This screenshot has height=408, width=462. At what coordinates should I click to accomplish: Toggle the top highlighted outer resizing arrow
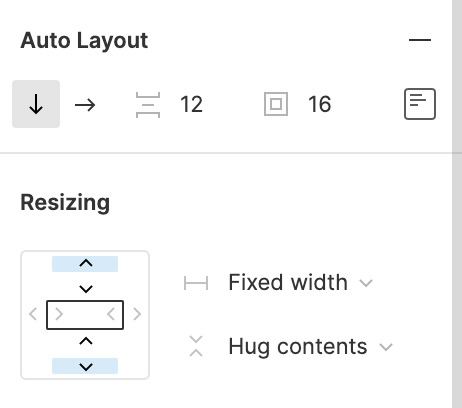point(85,264)
